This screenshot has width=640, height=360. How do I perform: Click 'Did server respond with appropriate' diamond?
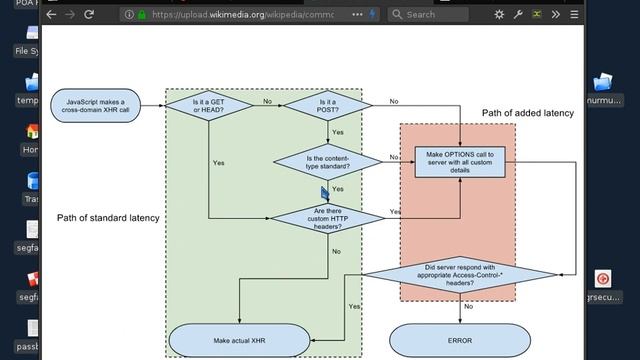(460, 275)
